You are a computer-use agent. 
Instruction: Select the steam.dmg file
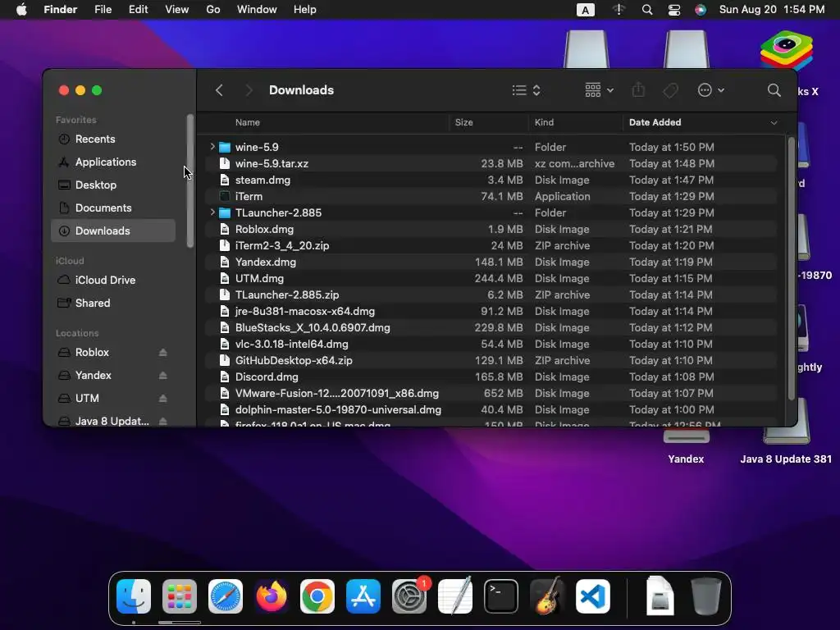click(491, 180)
